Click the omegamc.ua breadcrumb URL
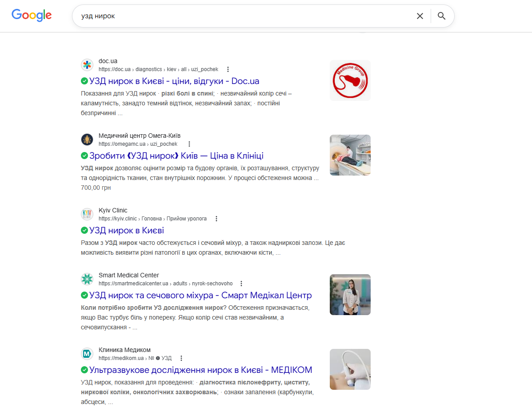The width and height of the screenshot is (532, 408). tap(138, 144)
